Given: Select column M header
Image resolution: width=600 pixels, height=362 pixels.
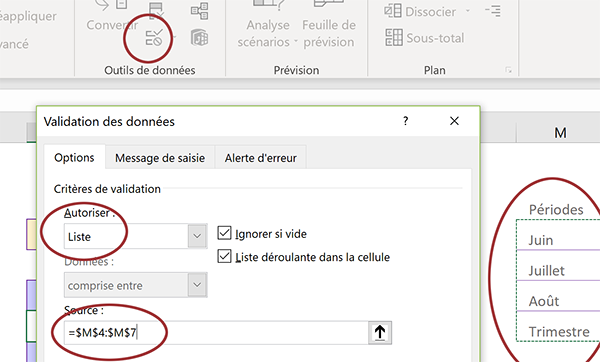Looking at the screenshot, I should coord(558,133).
